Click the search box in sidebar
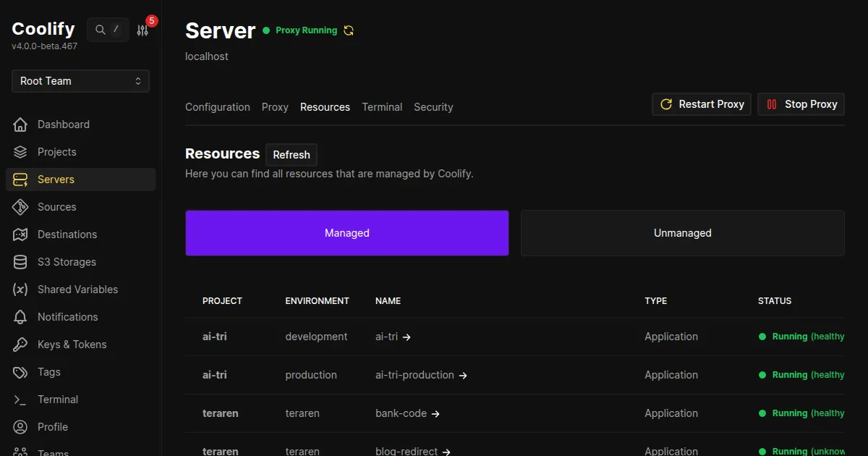Screen dimensions: 868x456 click(108, 30)
